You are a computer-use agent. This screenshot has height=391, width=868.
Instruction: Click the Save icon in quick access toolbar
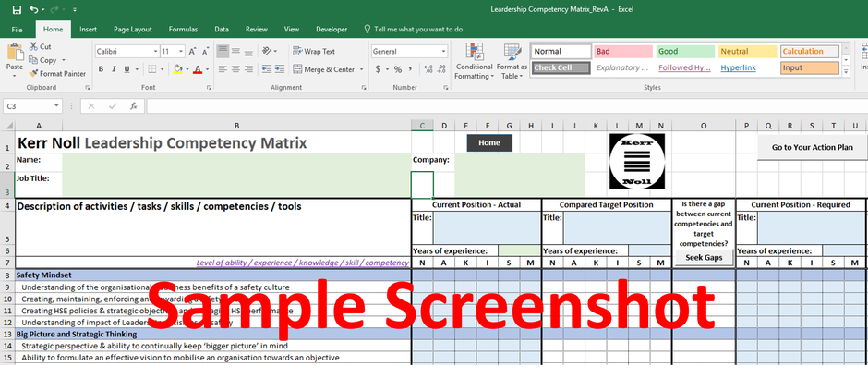click(x=17, y=9)
